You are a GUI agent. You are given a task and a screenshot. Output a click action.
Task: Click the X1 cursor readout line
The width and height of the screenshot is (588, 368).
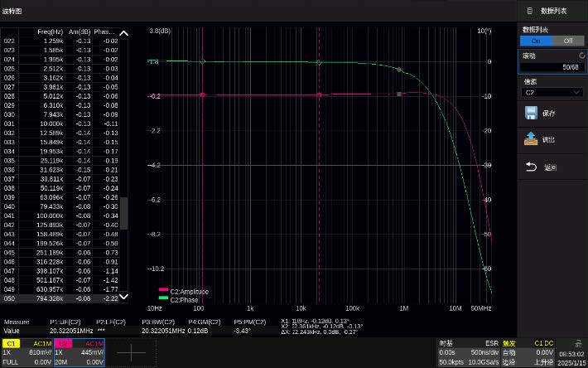click(x=315, y=321)
